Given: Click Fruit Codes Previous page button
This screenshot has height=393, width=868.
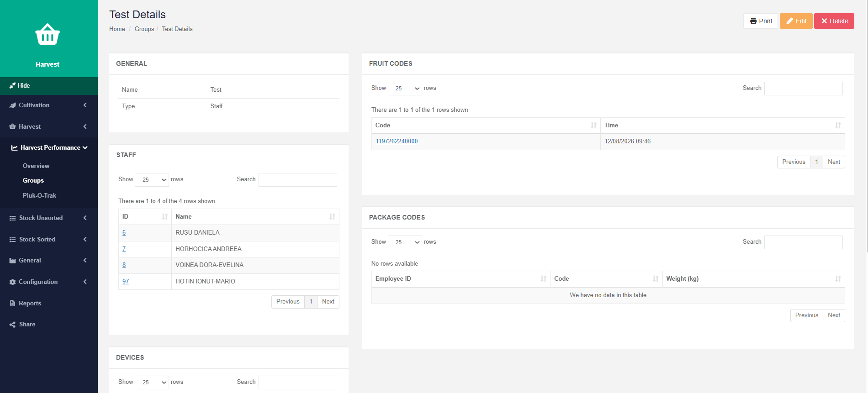Looking at the screenshot, I should (794, 162).
